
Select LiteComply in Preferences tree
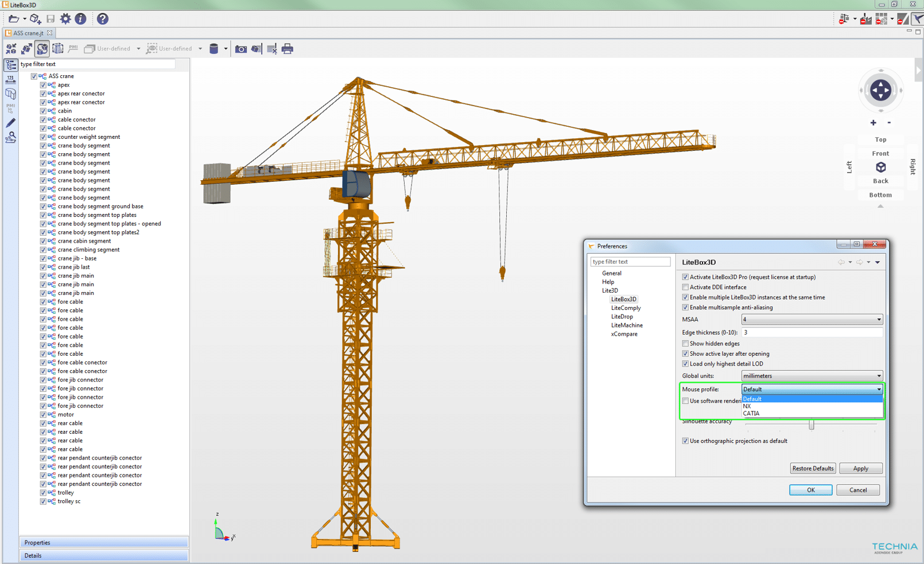coord(626,308)
